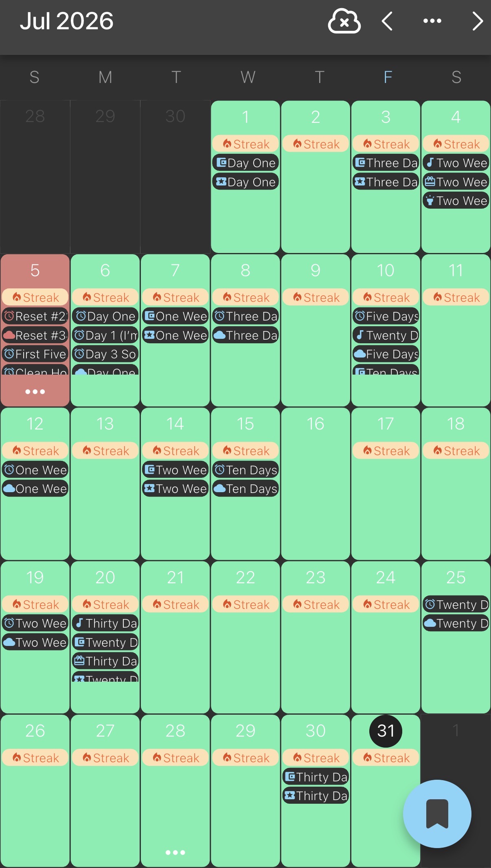This screenshot has height=868, width=491.
Task: Select the red-highlighted July 5 cell
Action: (35, 330)
